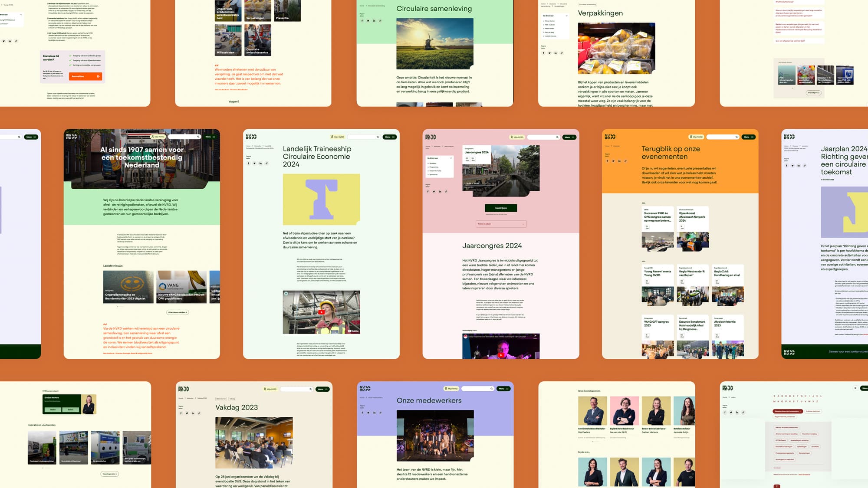Open Brandenmonitor 2023 news card
Viewport: 868px width, 488px height.
point(128,287)
